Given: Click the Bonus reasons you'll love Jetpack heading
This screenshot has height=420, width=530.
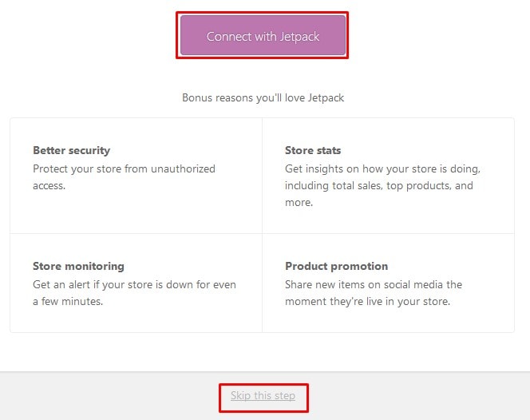Looking at the screenshot, I should (263, 98).
